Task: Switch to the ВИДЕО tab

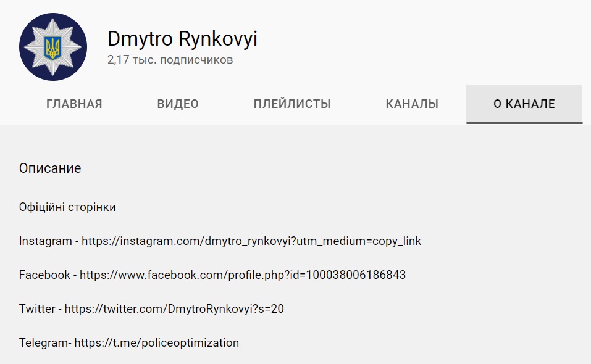Action: (x=178, y=104)
